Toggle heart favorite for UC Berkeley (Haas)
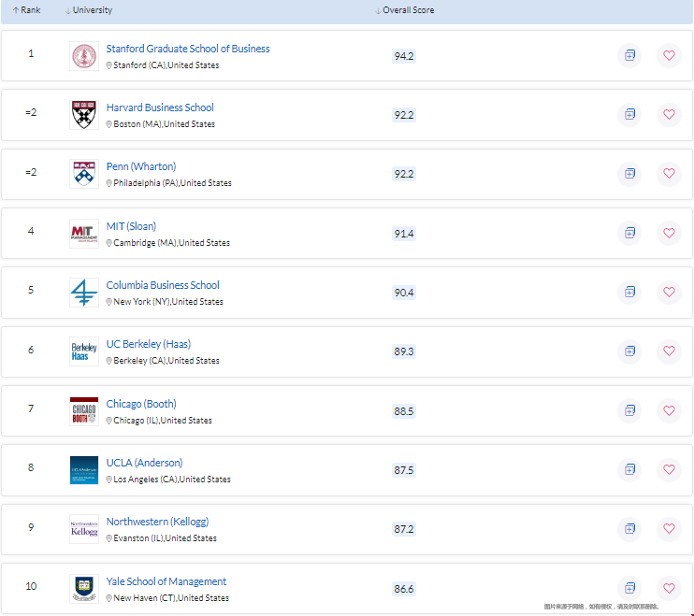The height and width of the screenshot is (616, 694). click(x=669, y=351)
